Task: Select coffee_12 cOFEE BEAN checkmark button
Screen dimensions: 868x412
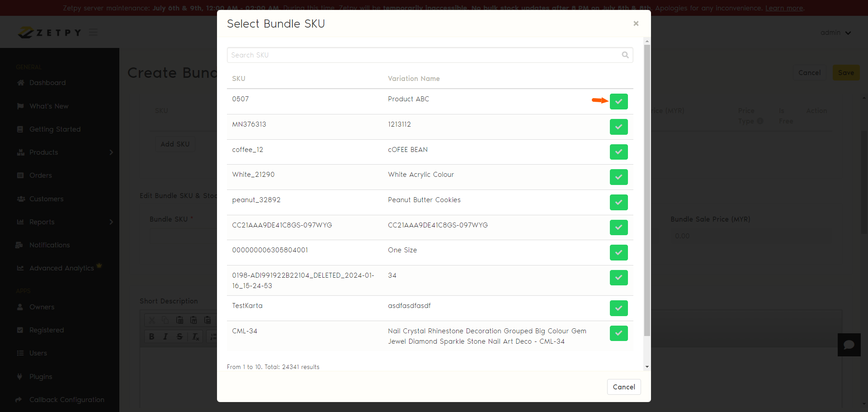Action: tap(618, 152)
